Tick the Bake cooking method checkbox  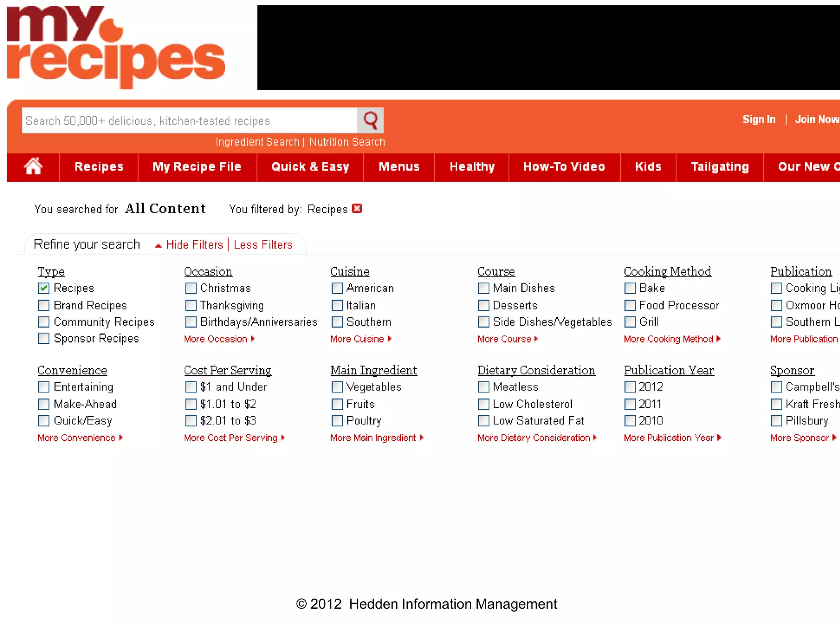point(630,288)
